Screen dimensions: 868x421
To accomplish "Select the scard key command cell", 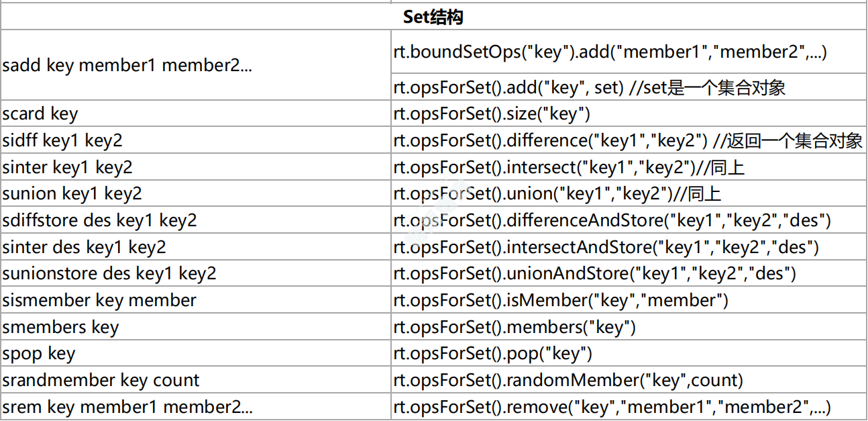I will 40,114.
